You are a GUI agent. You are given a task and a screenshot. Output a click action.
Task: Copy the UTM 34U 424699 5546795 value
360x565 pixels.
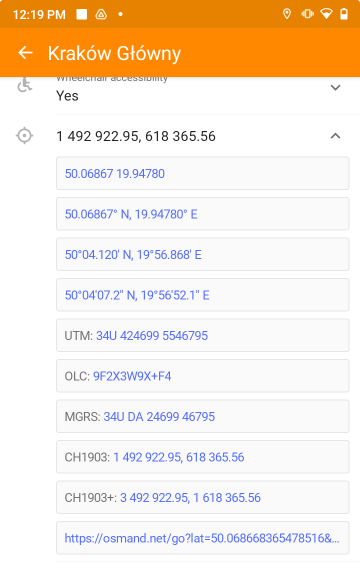[x=203, y=335]
